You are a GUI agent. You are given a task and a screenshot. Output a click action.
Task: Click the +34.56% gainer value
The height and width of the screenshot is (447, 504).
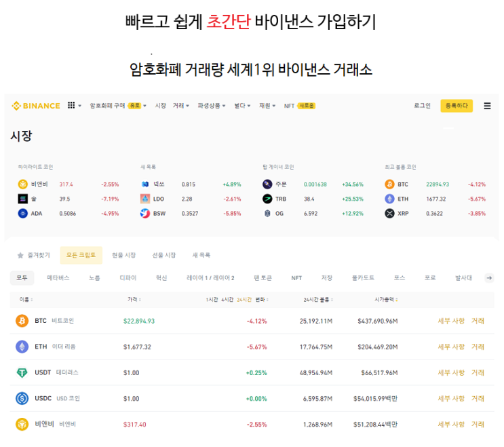click(353, 184)
